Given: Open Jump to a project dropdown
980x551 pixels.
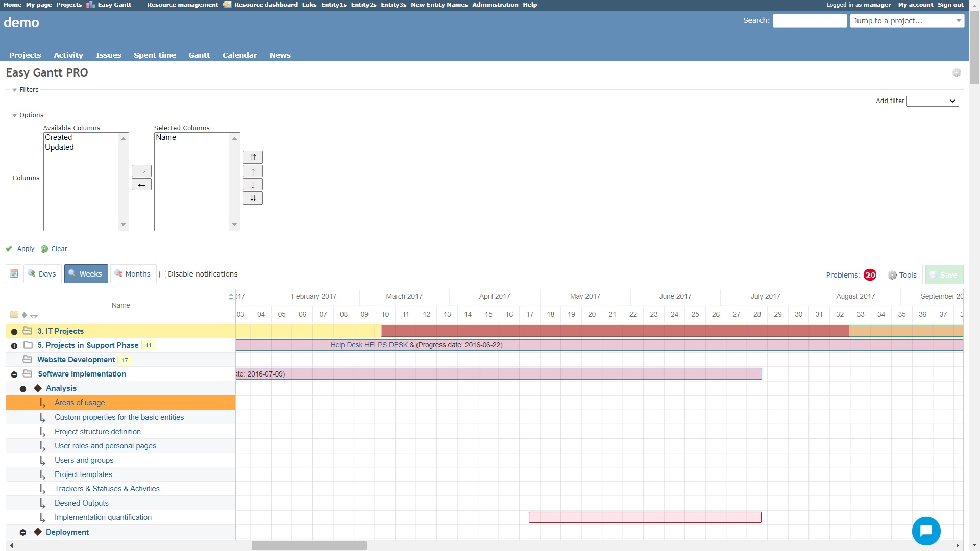Looking at the screenshot, I should click(906, 21).
